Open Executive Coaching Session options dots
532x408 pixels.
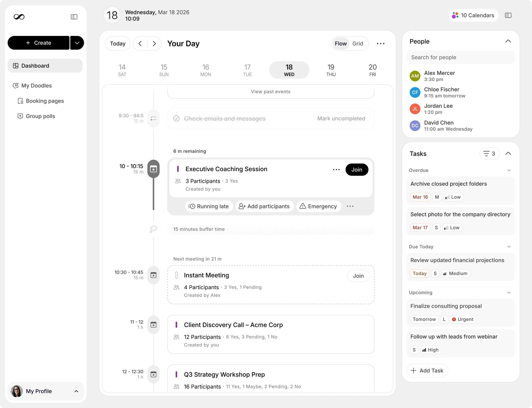[336, 170]
